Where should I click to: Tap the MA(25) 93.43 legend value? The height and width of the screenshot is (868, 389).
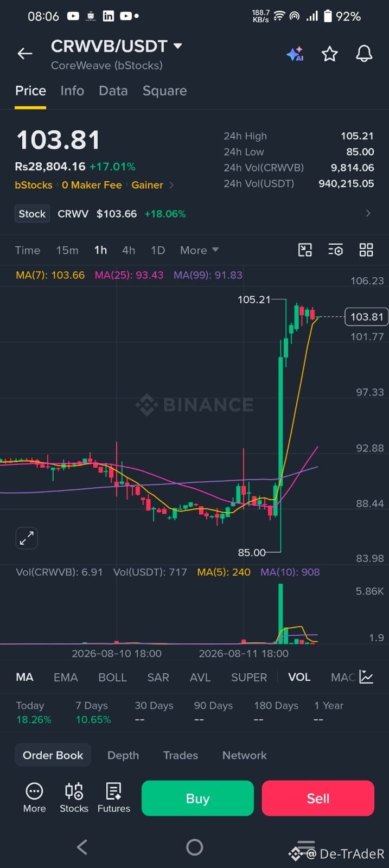coord(129,275)
